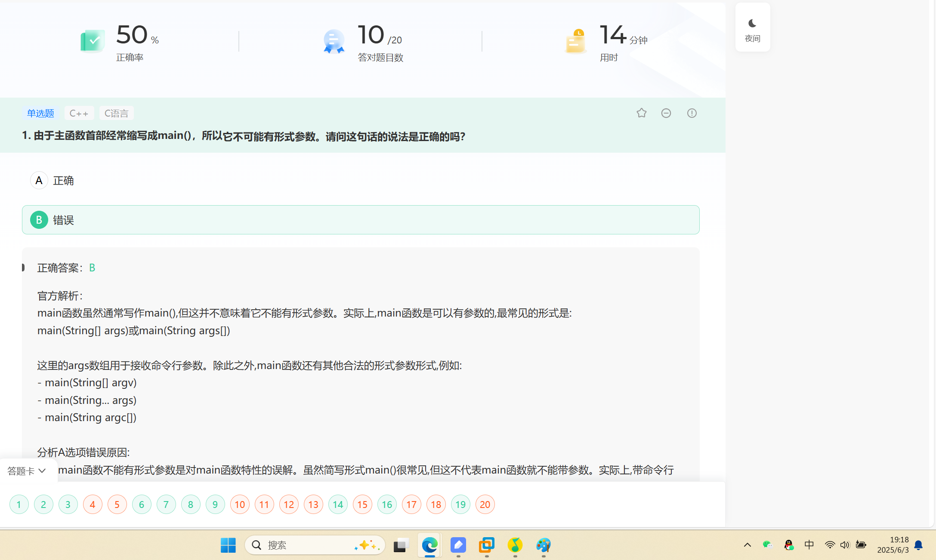
Task: Open the Windows Start menu
Action: coord(228,545)
